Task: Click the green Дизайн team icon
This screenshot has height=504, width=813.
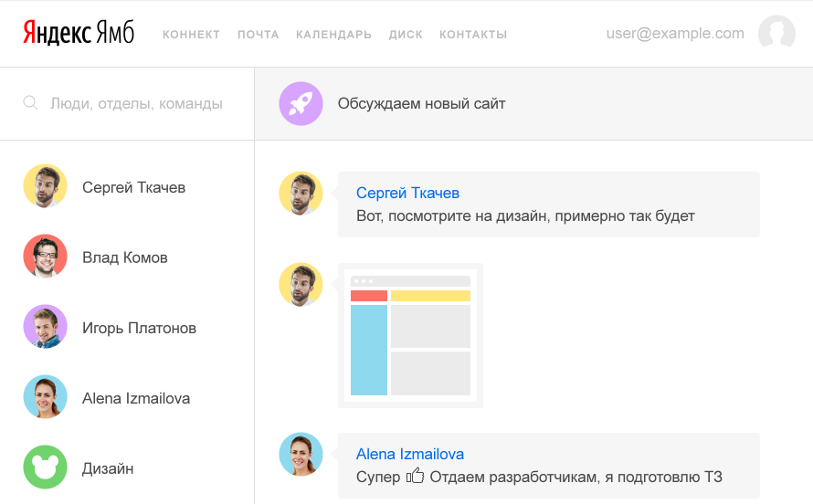Action: (x=45, y=467)
